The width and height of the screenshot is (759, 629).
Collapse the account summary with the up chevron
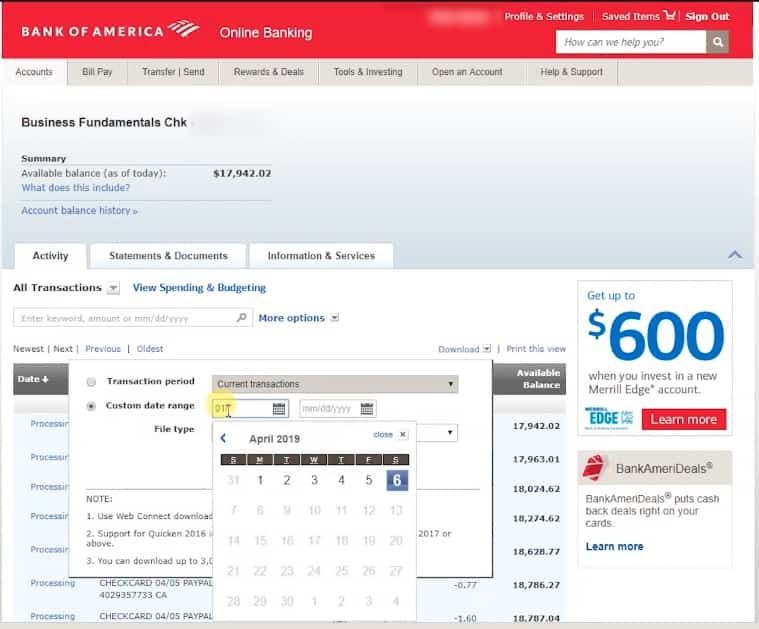pos(735,255)
